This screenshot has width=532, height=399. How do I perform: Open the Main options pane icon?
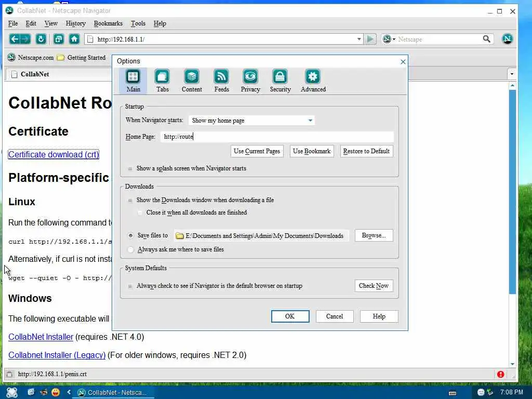click(x=133, y=81)
